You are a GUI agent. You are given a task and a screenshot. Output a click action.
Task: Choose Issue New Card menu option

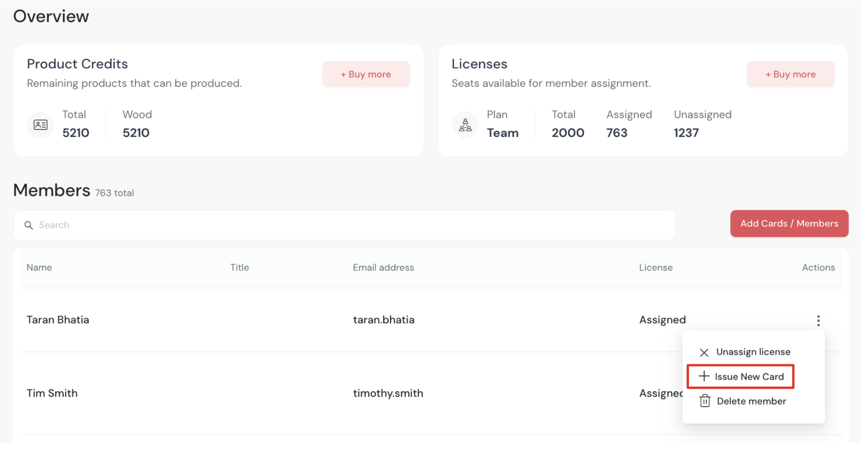pyautogui.click(x=749, y=376)
